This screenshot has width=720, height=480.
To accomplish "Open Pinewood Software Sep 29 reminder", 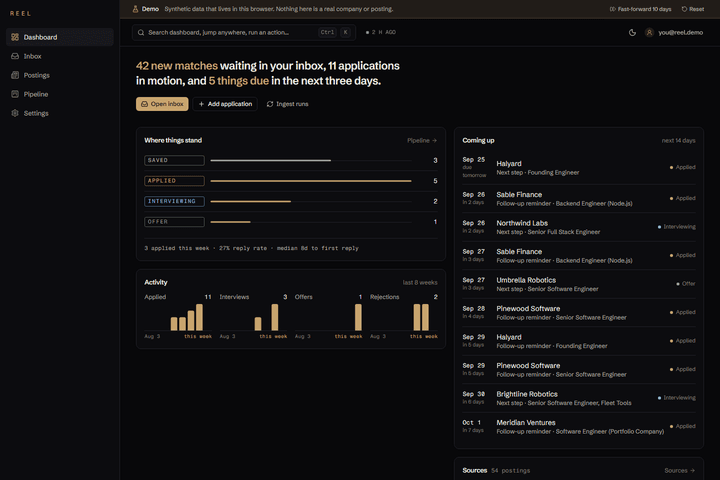I will click(x=579, y=370).
